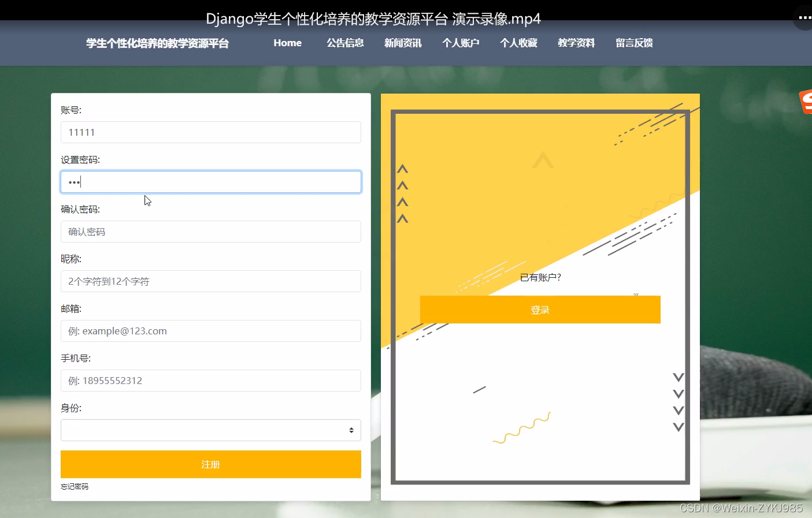Click the 身份: field label
The image size is (812, 518).
[71, 408]
